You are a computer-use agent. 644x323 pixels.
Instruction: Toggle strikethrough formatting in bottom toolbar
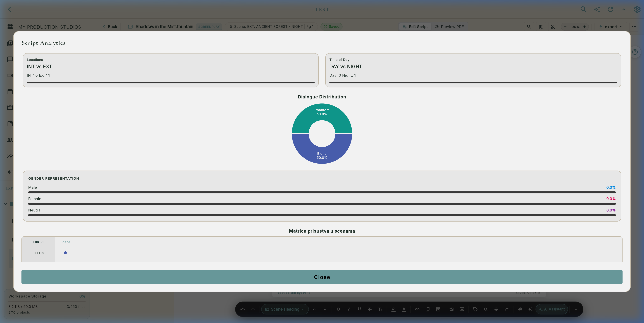click(370, 309)
